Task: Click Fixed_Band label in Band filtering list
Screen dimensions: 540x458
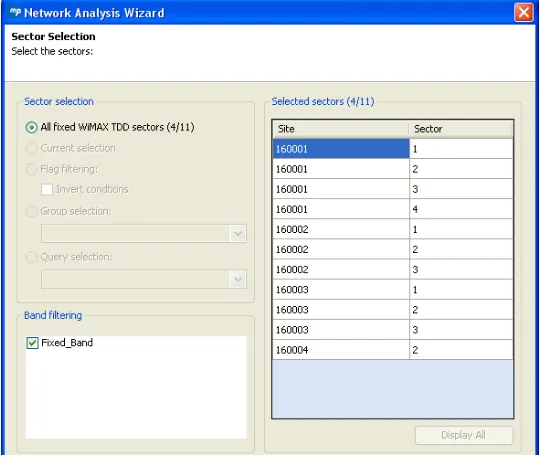Action: 67,343
